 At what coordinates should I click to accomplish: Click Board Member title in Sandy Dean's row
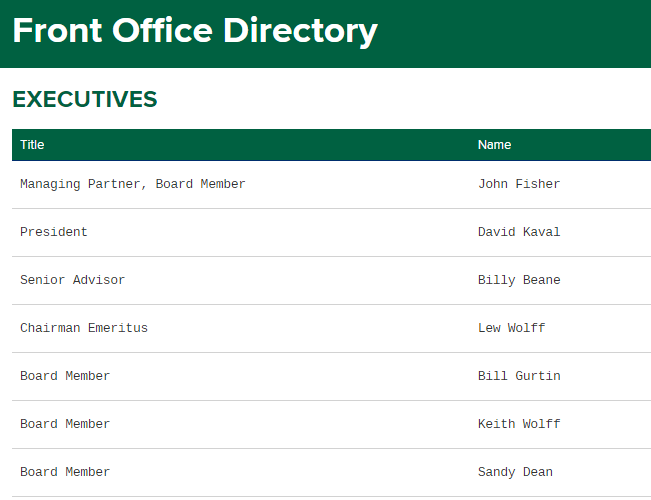pos(65,472)
